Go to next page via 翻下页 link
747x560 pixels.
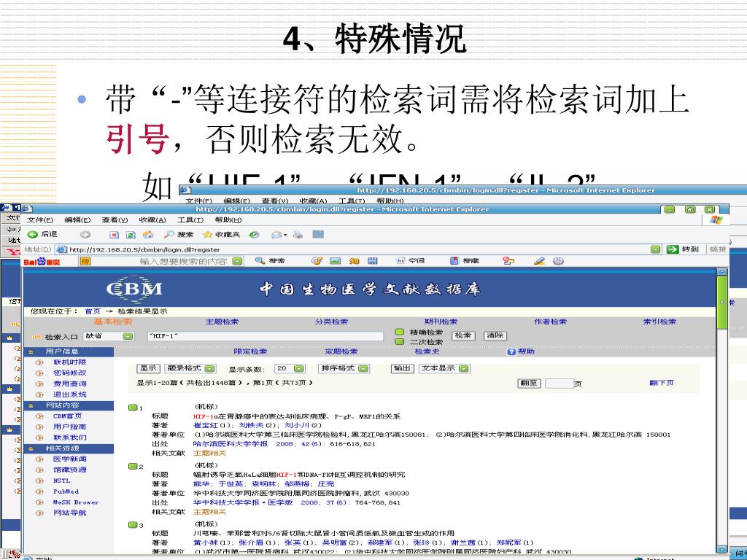(662, 383)
